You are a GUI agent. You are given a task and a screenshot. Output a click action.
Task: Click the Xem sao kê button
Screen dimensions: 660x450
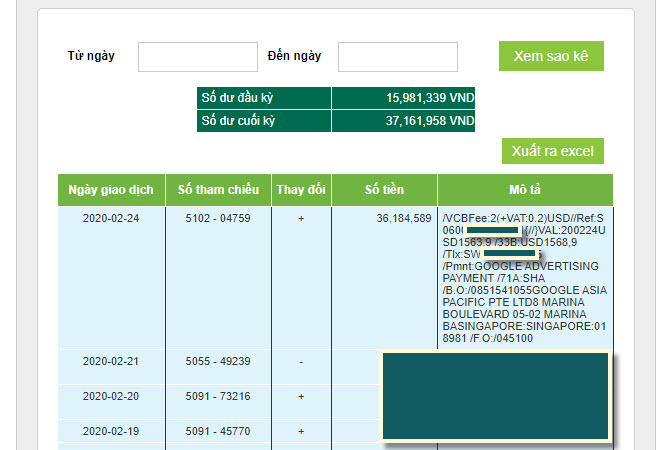(551, 56)
